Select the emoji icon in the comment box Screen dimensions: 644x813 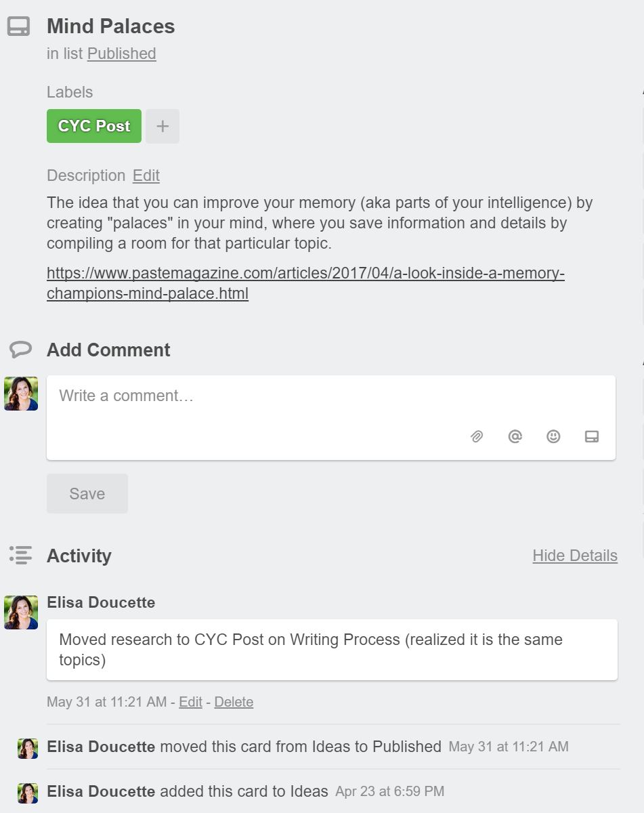coord(553,436)
